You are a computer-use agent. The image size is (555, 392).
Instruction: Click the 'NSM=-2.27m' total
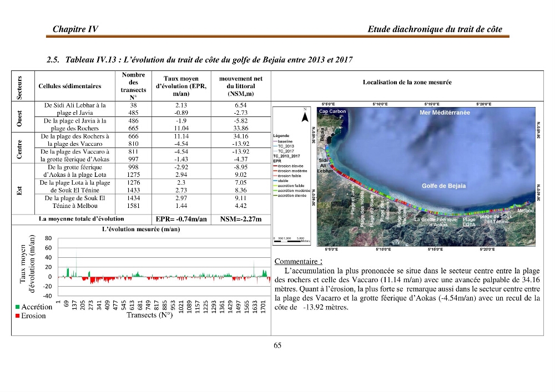[241, 219]
